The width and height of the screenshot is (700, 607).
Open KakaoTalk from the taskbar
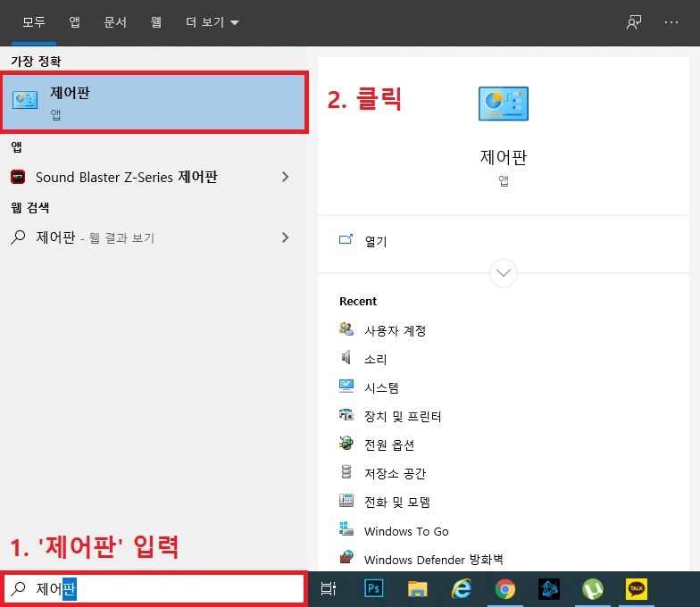[636, 589]
